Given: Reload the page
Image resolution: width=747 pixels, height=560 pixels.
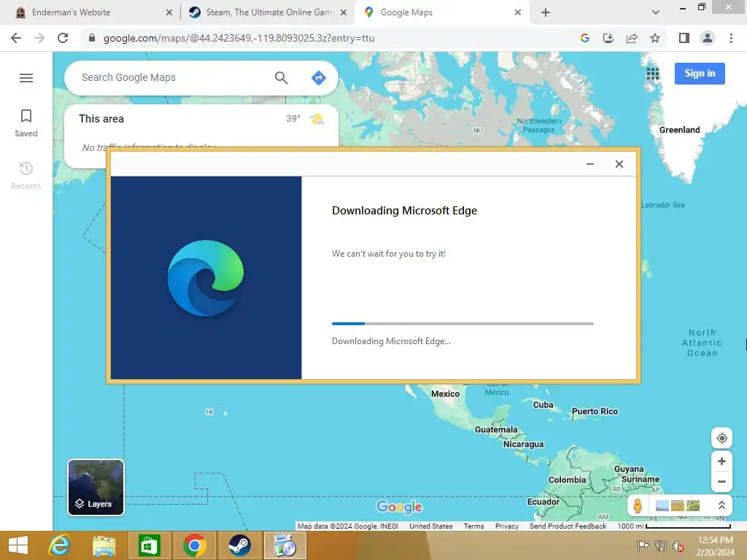Looking at the screenshot, I should (63, 38).
